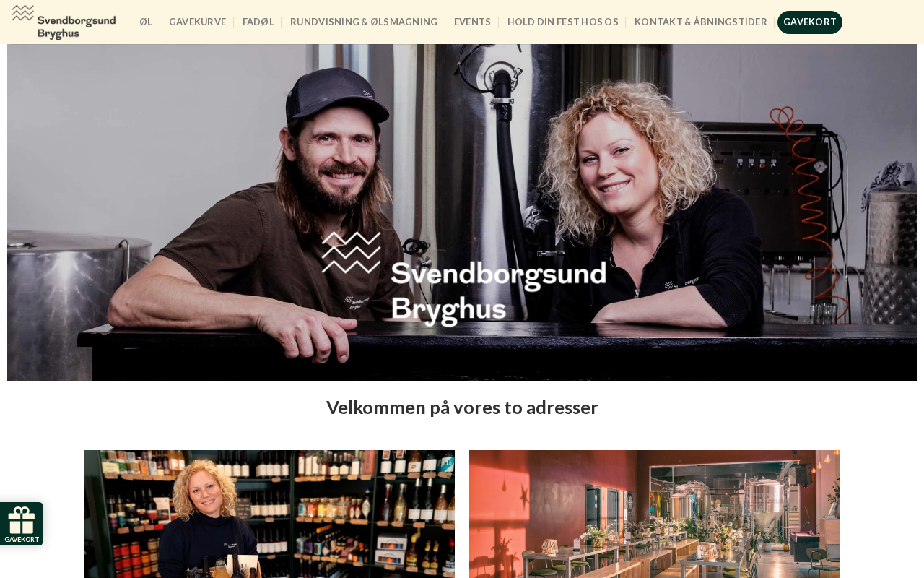
Task: Click the Svendborgsund Bryghus header logo
Action: [64, 22]
